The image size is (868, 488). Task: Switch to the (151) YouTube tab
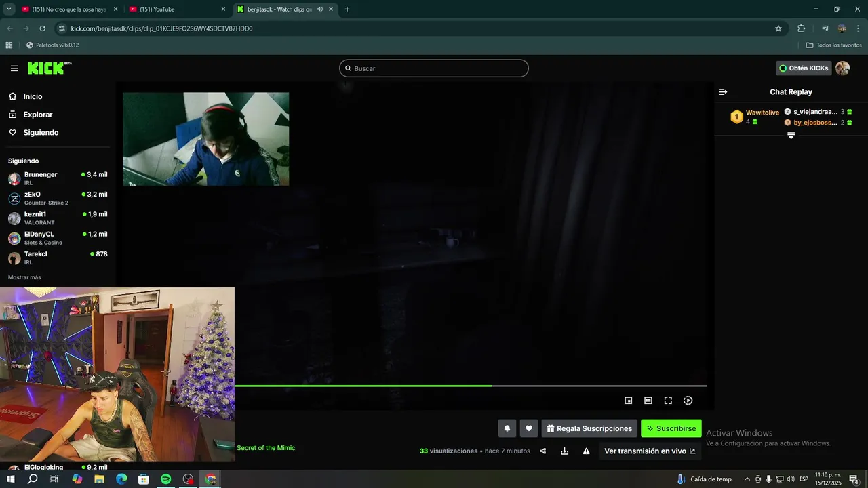point(176,9)
